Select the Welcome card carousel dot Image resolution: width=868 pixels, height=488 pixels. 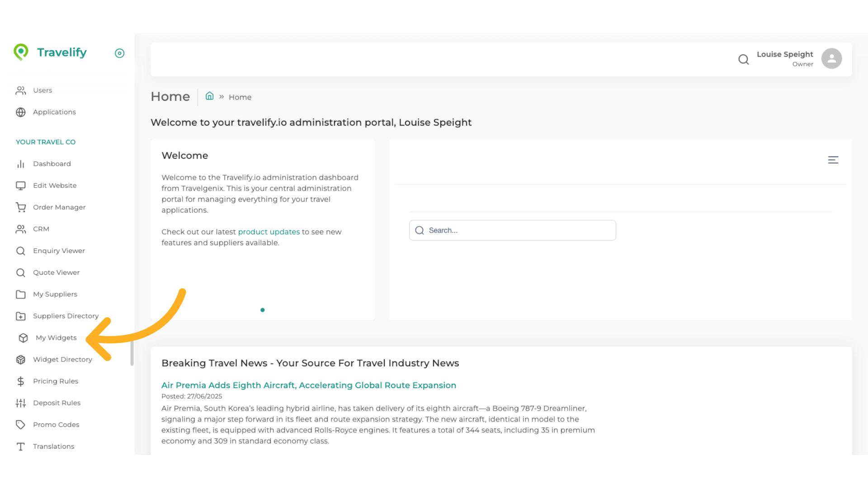(262, 310)
